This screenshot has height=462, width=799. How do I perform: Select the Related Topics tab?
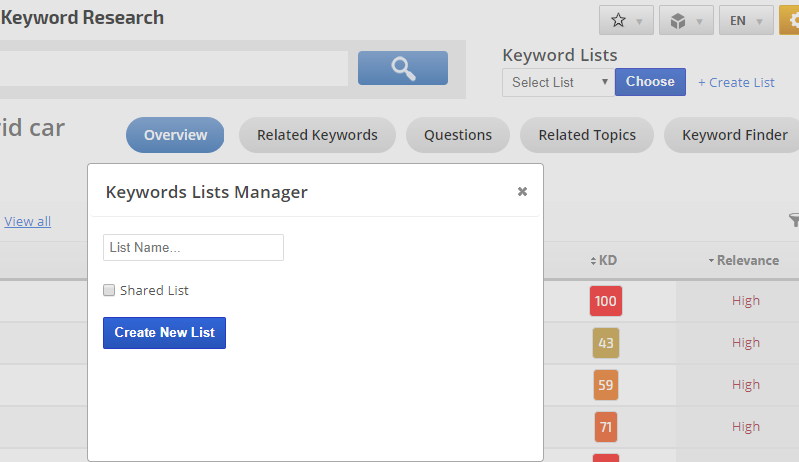coord(587,135)
